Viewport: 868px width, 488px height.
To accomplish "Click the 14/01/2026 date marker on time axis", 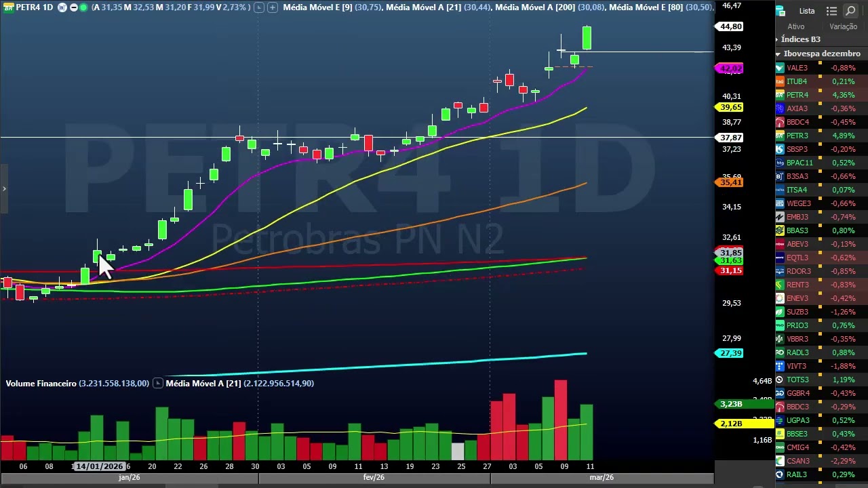I will [99, 466].
